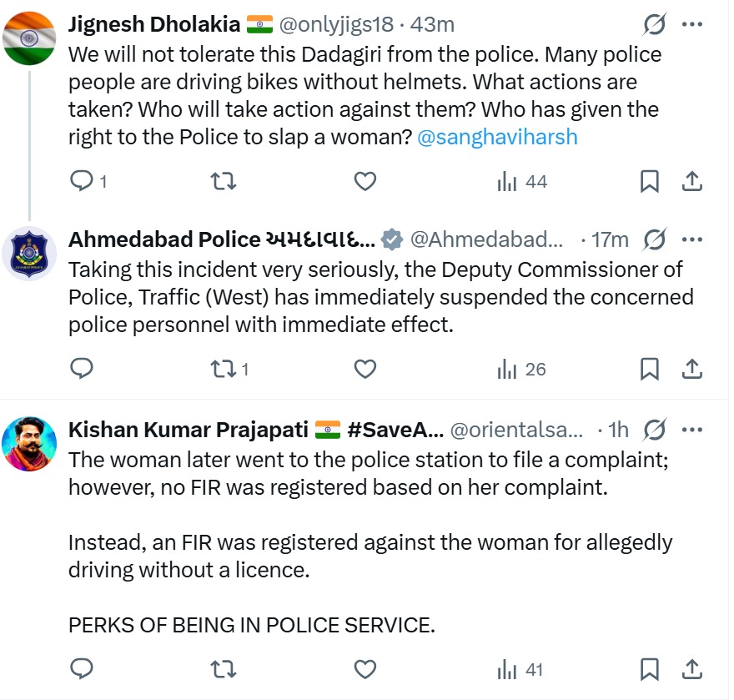This screenshot has width=734, height=700.
Task: Repost Jignesh Dholakia's tweet
Action: click(x=224, y=181)
